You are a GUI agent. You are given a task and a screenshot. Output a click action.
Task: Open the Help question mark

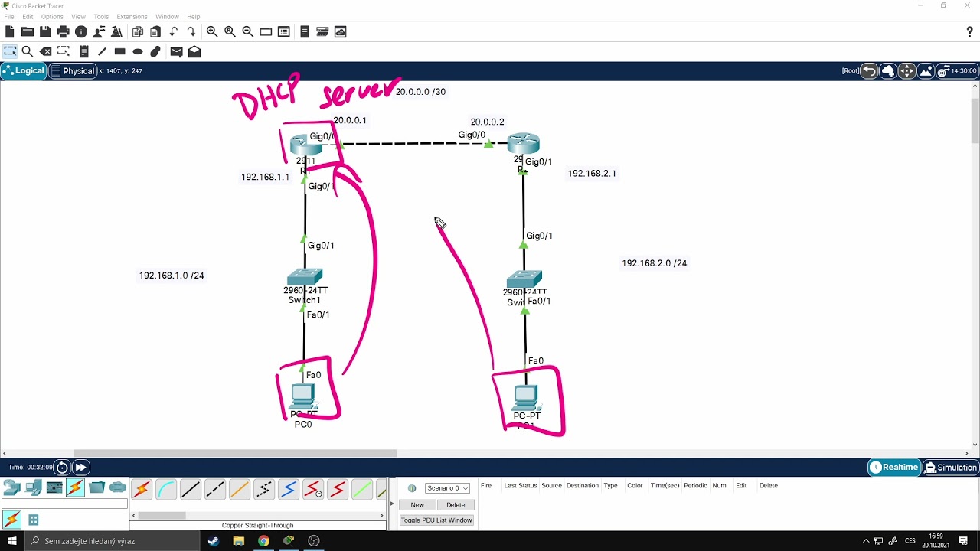[970, 31]
